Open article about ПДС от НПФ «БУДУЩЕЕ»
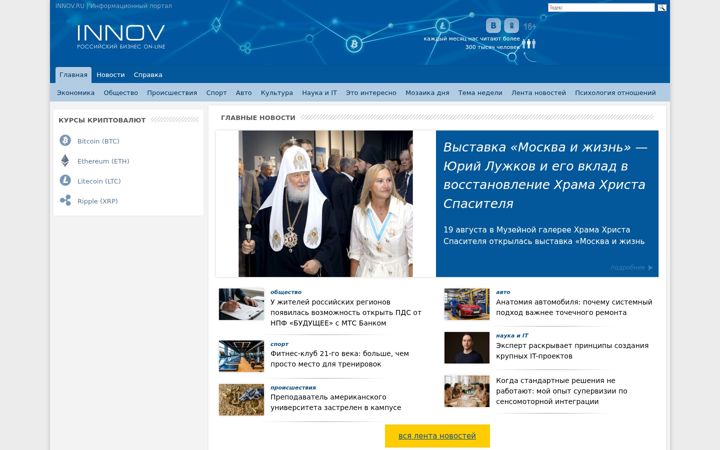 (x=345, y=312)
